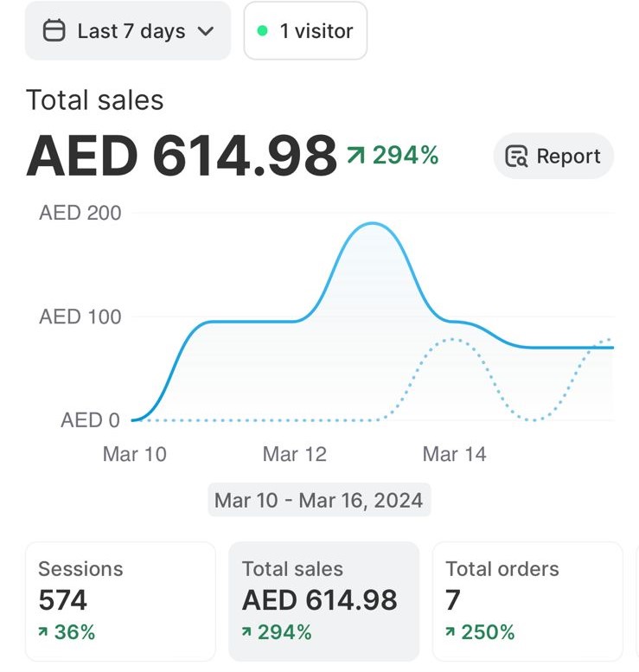
Task: Open the Total sales Report
Action: (553, 157)
